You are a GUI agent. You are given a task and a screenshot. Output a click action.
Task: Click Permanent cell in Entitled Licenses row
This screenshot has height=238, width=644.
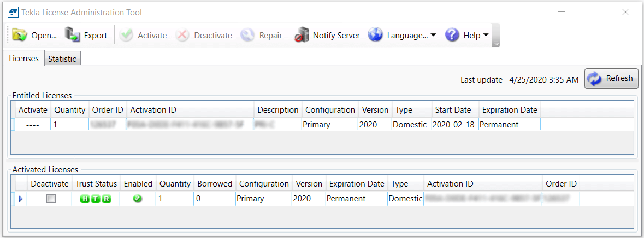[x=509, y=125]
